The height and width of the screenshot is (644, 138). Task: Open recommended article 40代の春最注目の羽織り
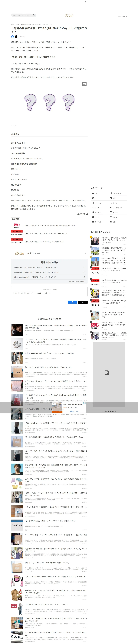click(x=49, y=358)
